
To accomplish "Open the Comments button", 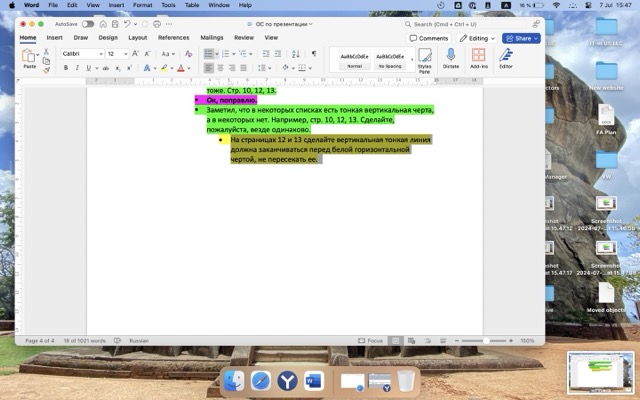I will 429,38.
